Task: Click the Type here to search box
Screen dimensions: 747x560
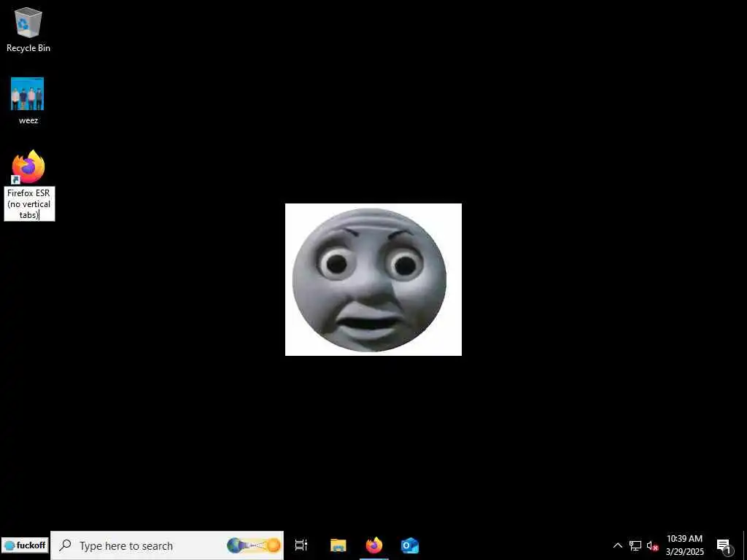Action: (x=167, y=545)
